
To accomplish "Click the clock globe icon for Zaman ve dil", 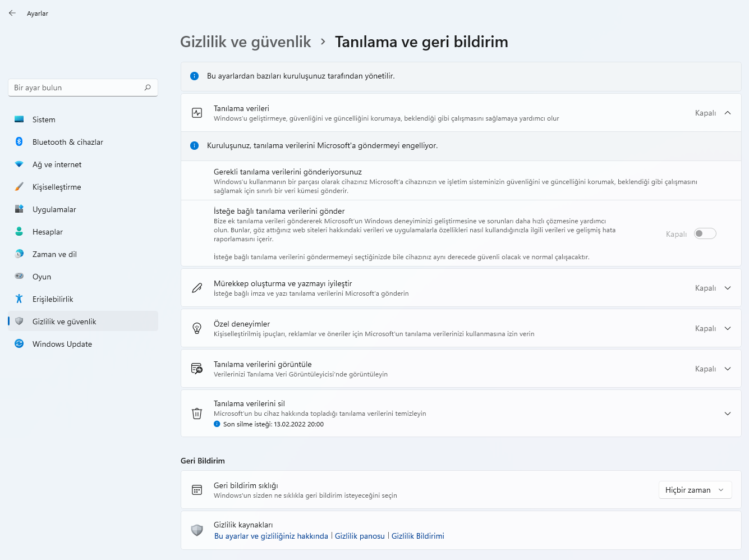I will [x=19, y=254].
